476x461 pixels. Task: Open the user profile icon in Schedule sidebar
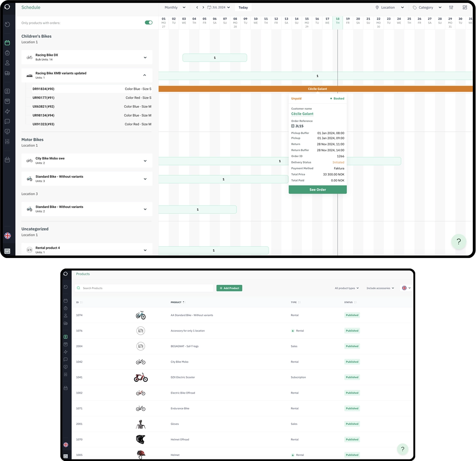[7, 63]
